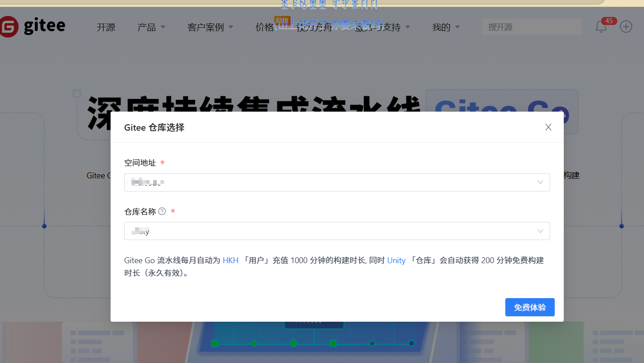
Task: Close the Gitee 仓库选择 dialog
Action: tap(548, 127)
